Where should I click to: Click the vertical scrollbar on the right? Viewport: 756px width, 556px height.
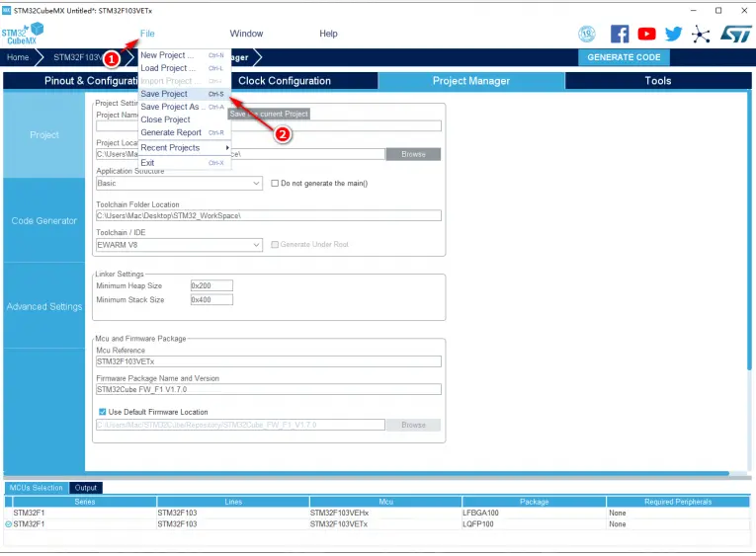pyautogui.click(x=749, y=231)
